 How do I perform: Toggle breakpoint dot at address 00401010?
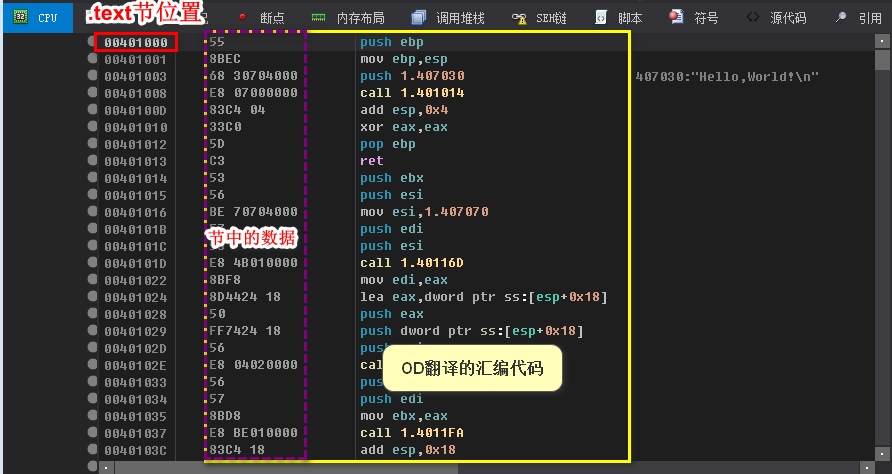[x=92, y=126]
